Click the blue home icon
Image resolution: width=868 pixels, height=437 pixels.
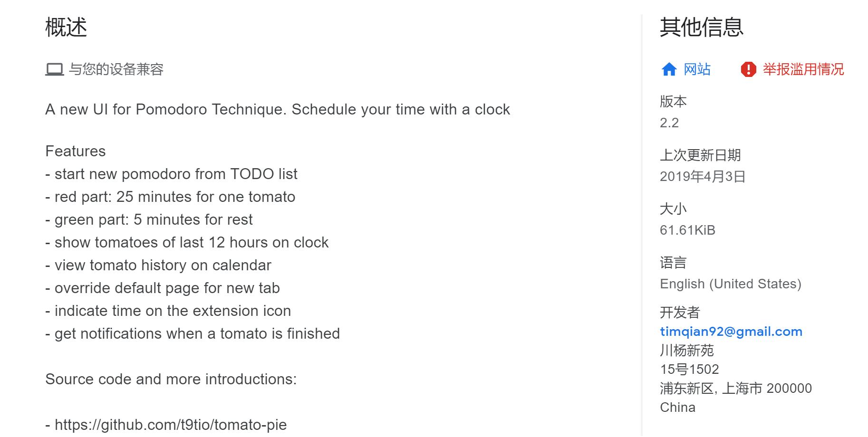[x=669, y=70]
